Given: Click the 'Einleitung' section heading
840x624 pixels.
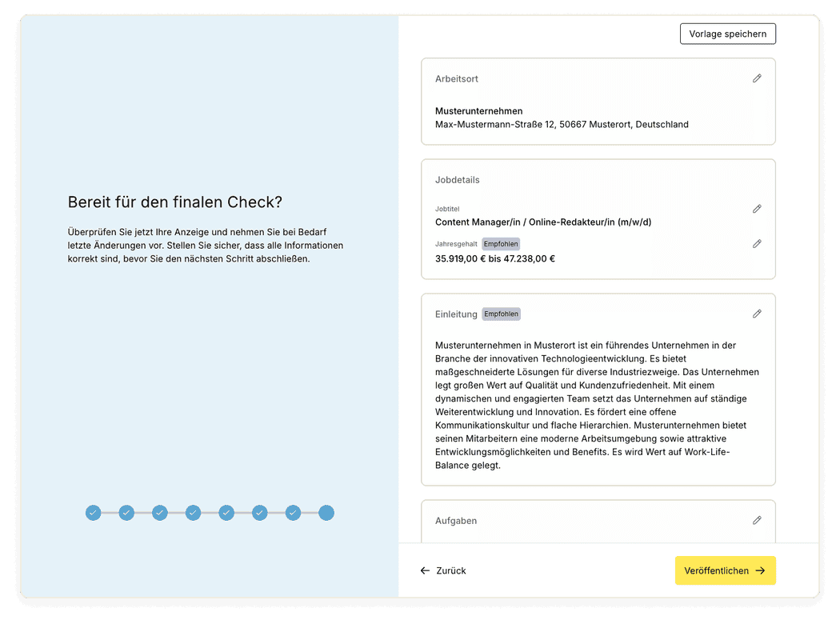Looking at the screenshot, I should (x=456, y=314).
